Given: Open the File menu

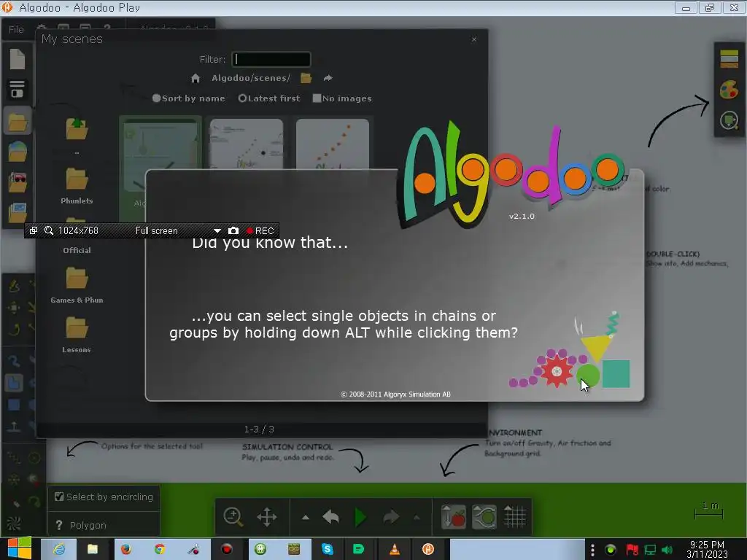Looking at the screenshot, I should 16,29.
